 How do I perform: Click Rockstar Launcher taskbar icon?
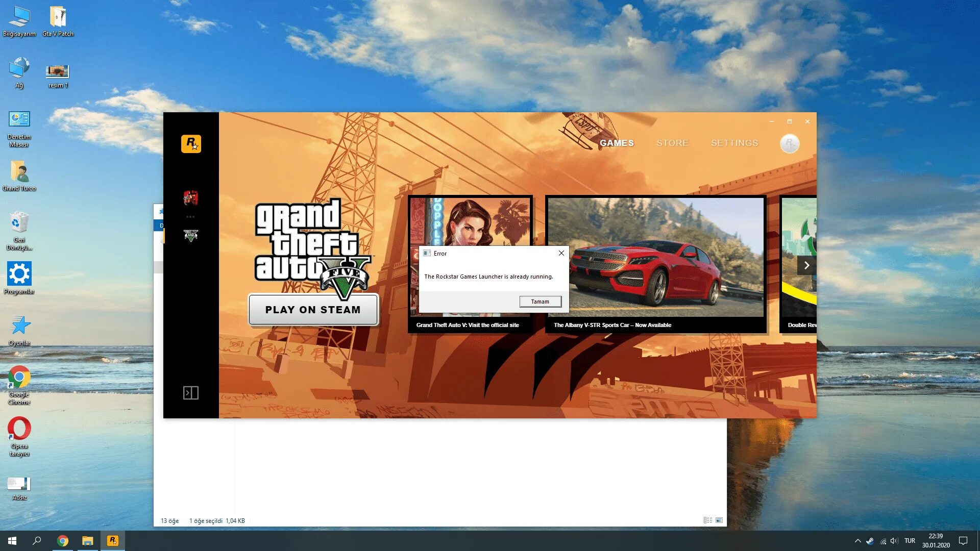113,541
